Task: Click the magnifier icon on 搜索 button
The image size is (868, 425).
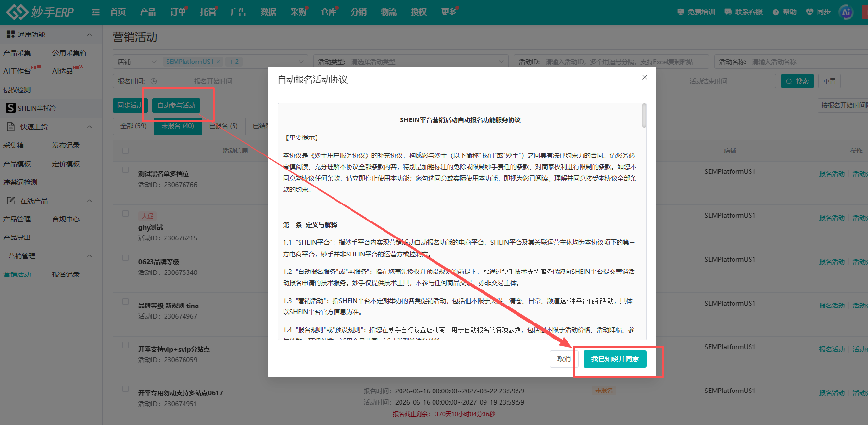Action: pos(789,81)
